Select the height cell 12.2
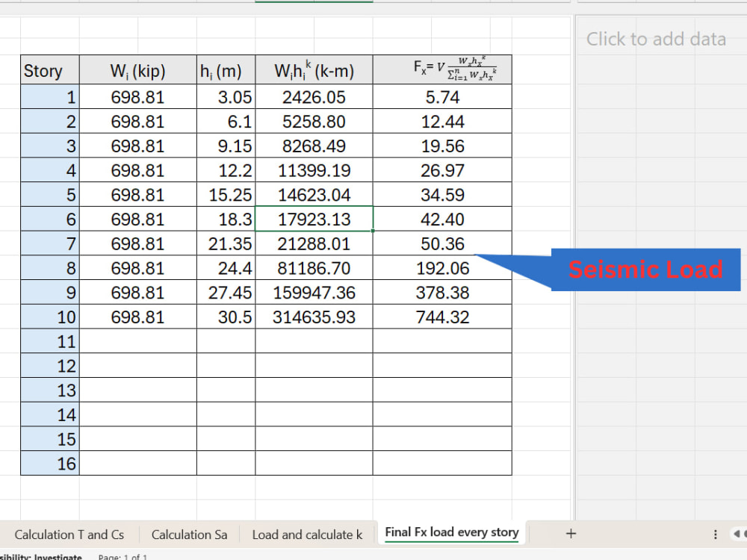 (226, 170)
